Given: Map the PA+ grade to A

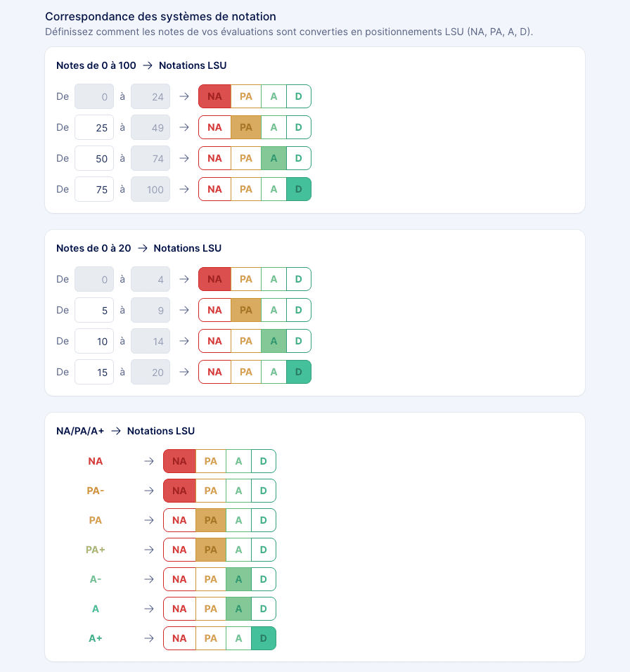Looking at the screenshot, I should pos(238,550).
